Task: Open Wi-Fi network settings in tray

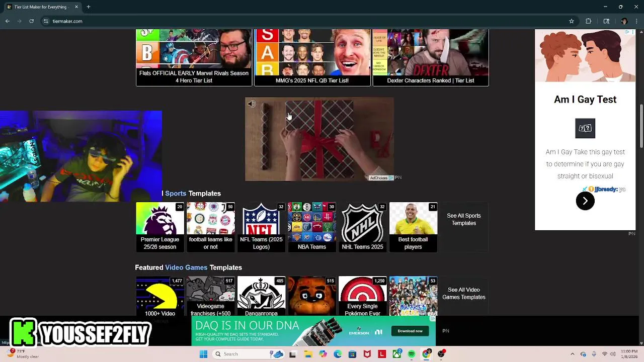Action: [605, 354]
